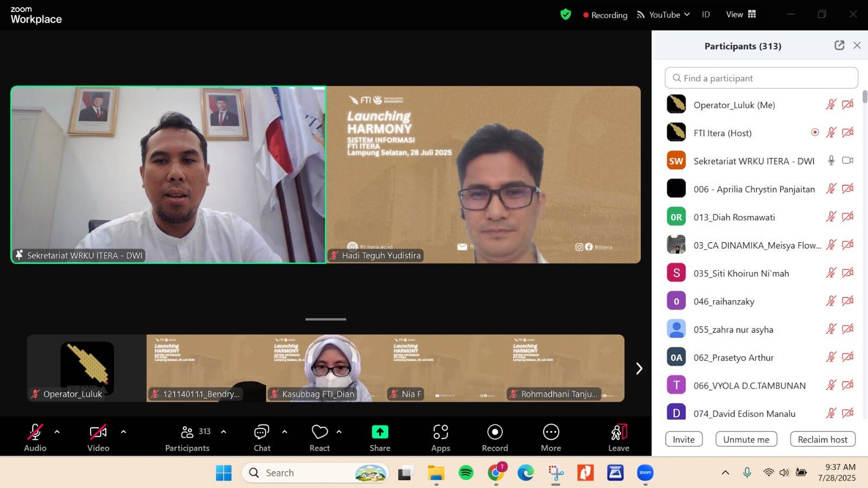Click the green encryption shield icon

566,15
